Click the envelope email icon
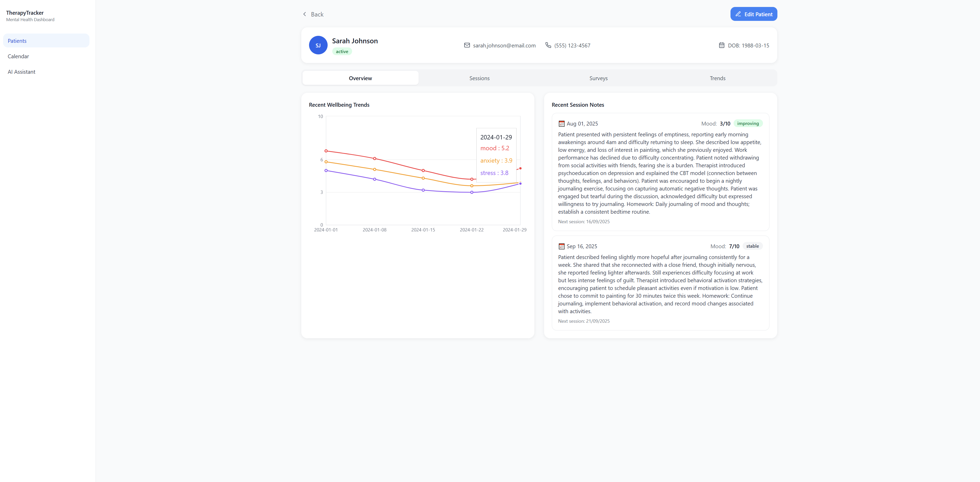This screenshot has height=482, width=980. click(467, 45)
